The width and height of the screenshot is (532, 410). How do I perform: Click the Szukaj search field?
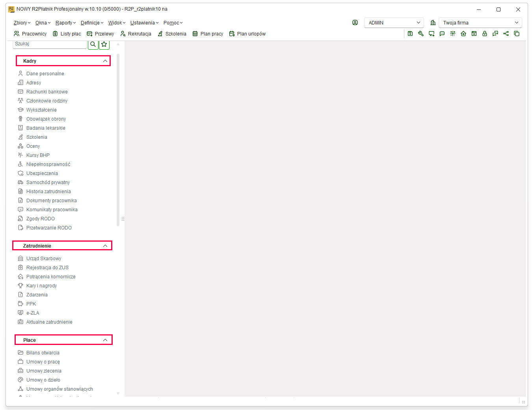(x=50, y=44)
